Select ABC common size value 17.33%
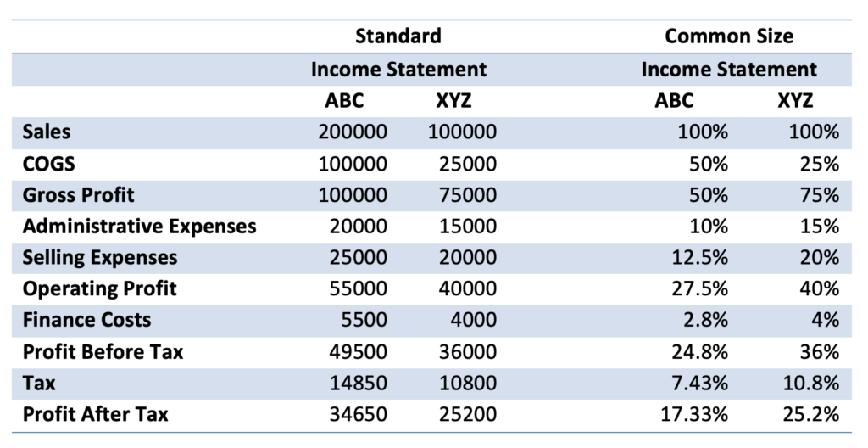Screen dimensions: 868x448 (694, 414)
